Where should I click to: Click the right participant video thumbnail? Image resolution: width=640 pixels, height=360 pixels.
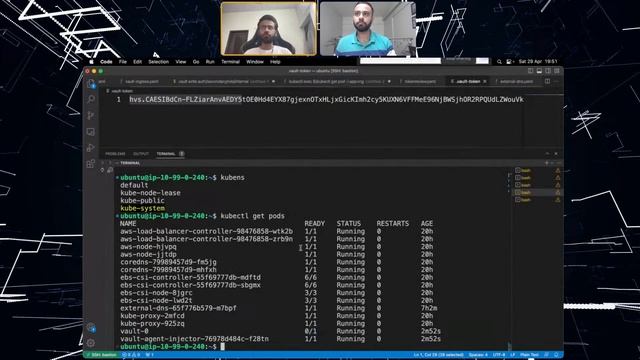tap(368, 29)
